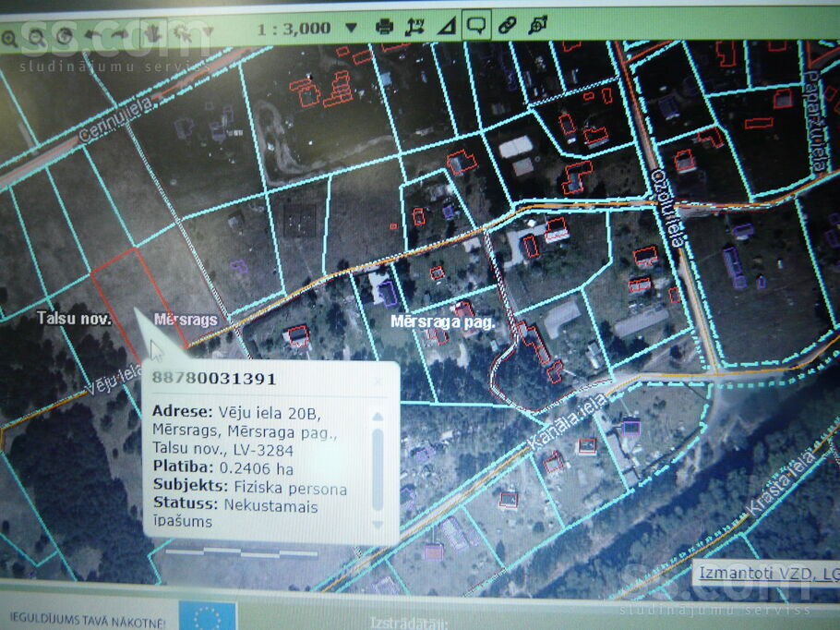Click the popup scrollbar thumb

377,469
